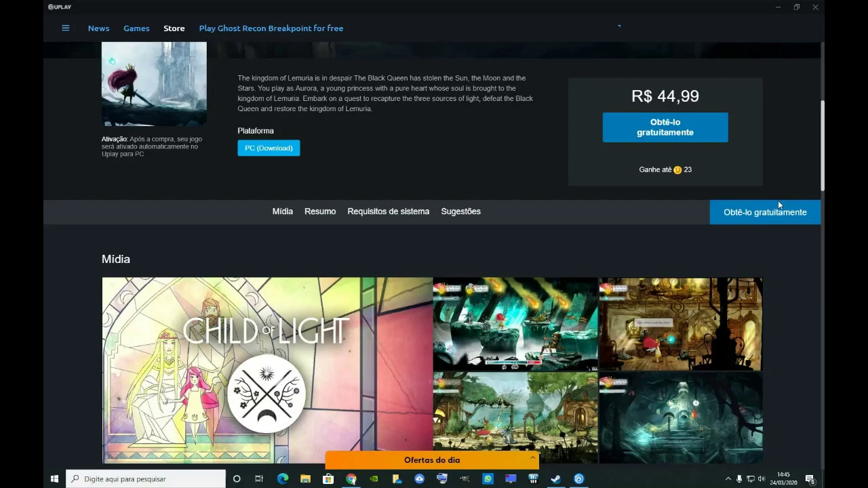Open the blue cloud app on the taskbar
The height and width of the screenshot is (488, 868).
pos(419,479)
